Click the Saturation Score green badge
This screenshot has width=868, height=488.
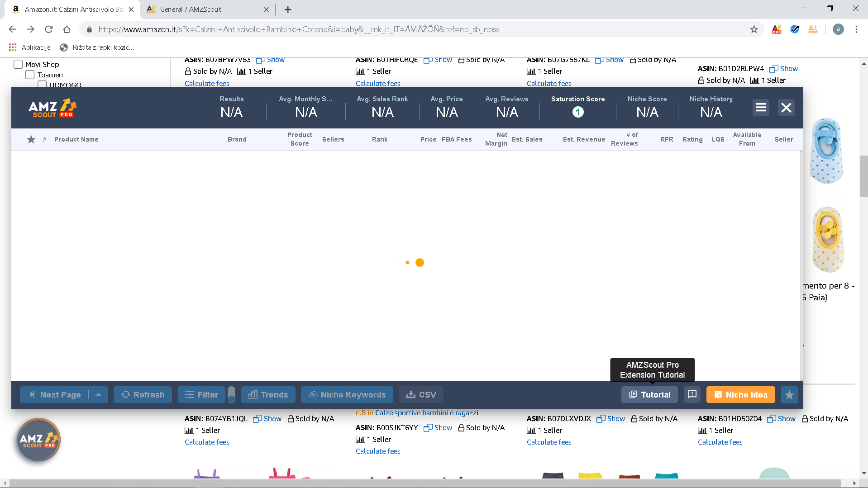(x=578, y=112)
